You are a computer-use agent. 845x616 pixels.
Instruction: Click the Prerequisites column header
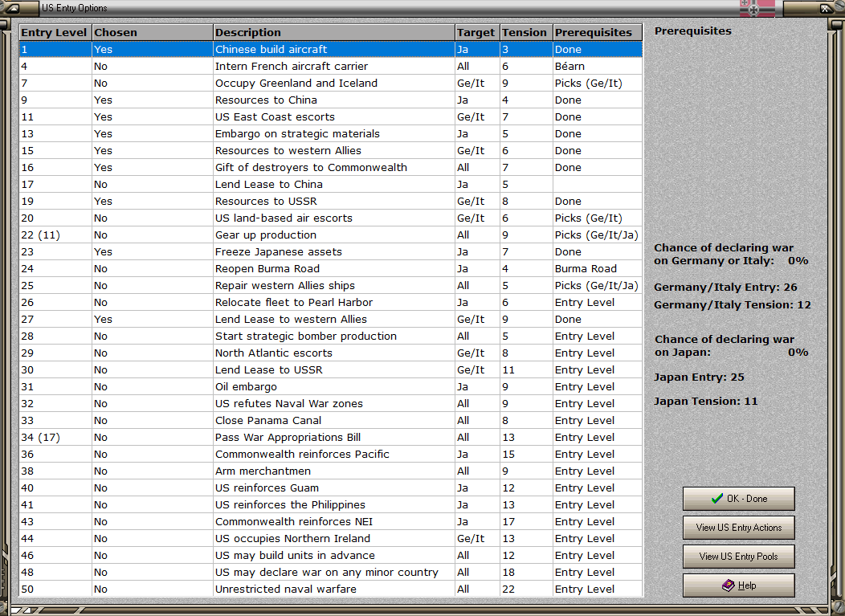pyautogui.click(x=597, y=32)
